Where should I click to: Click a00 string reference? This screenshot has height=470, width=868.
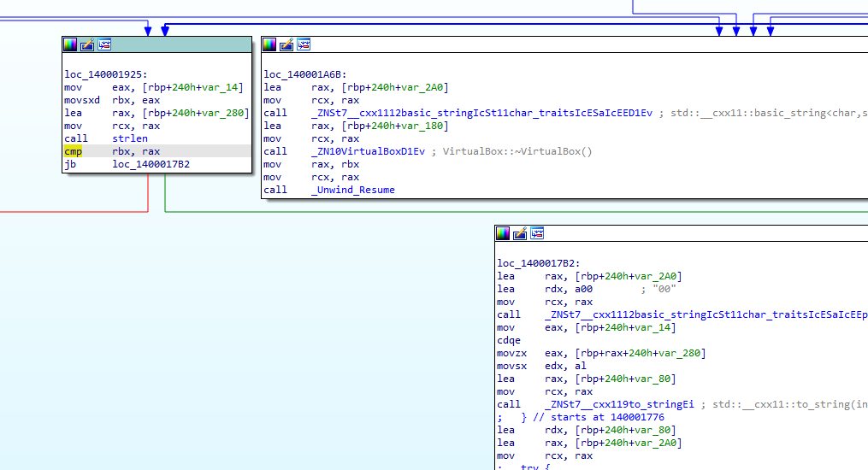[x=583, y=289]
